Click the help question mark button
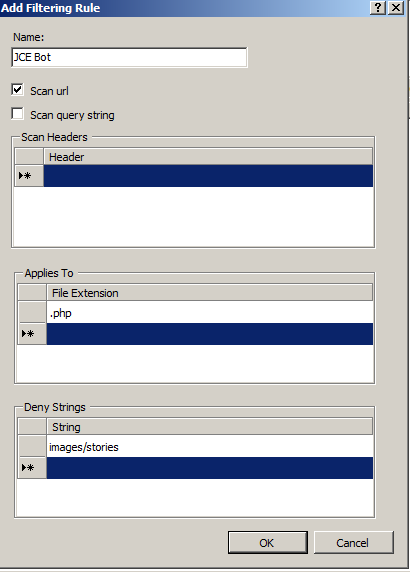The height and width of the screenshot is (572, 410). click(378, 8)
